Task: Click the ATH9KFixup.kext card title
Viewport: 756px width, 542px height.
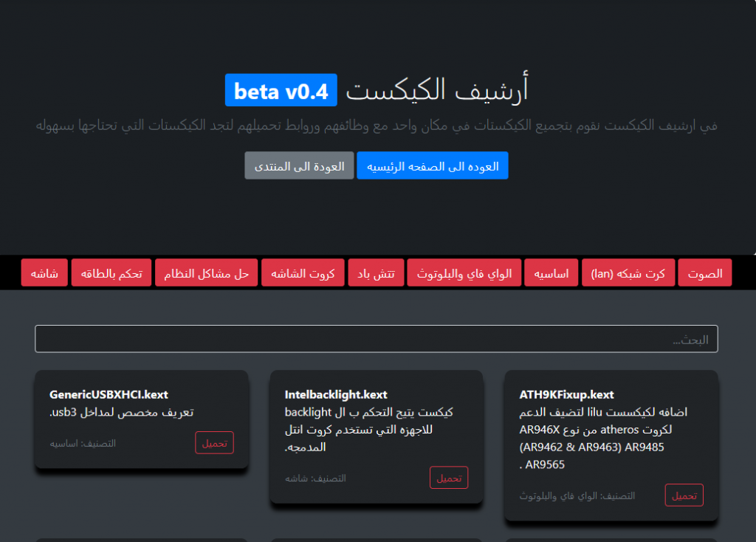Action: pyautogui.click(x=566, y=395)
